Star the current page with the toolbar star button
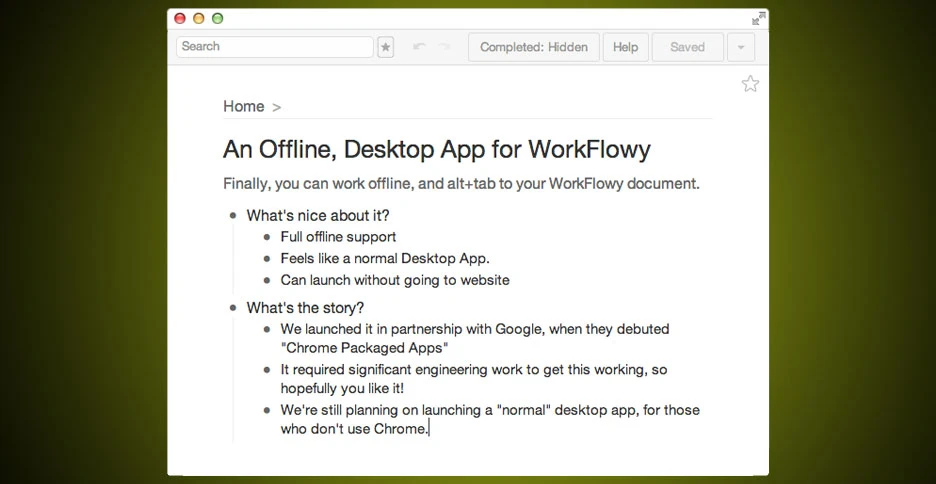 pyautogui.click(x=386, y=47)
